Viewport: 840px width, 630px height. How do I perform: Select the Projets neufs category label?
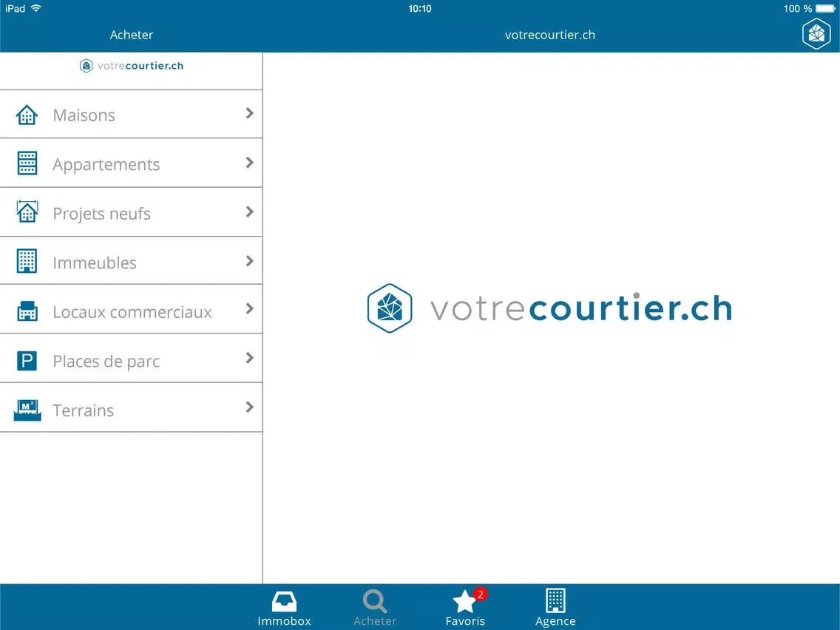(x=101, y=214)
